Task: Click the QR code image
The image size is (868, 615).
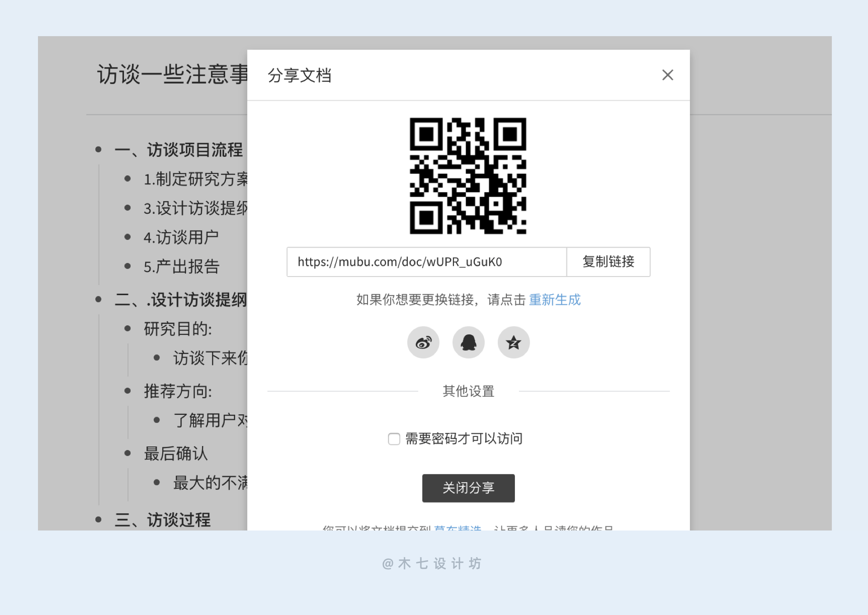Action: pos(468,176)
